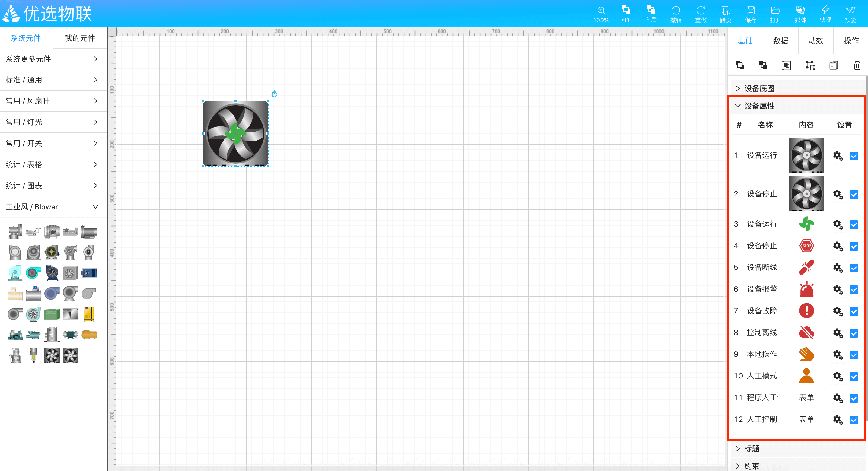Open gear settings for row 4 设备停止
This screenshot has height=471, width=868.
pos(838,246)
